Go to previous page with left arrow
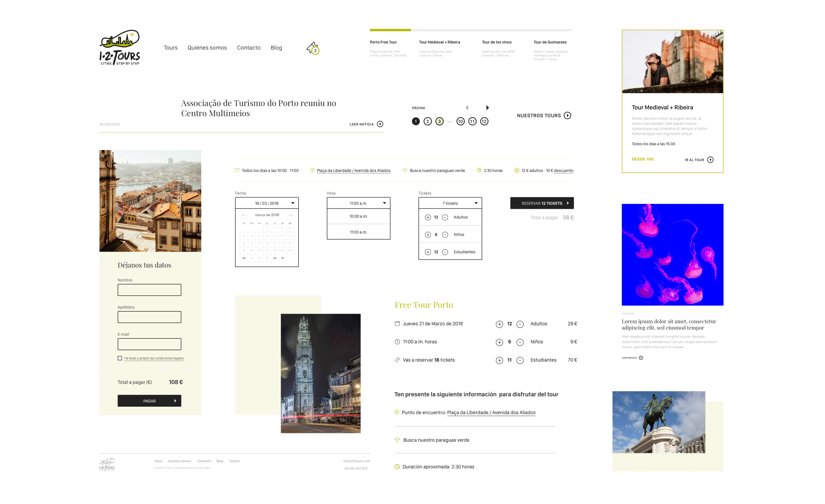Screen dimensions: 825x504 (x=467, y=108)
